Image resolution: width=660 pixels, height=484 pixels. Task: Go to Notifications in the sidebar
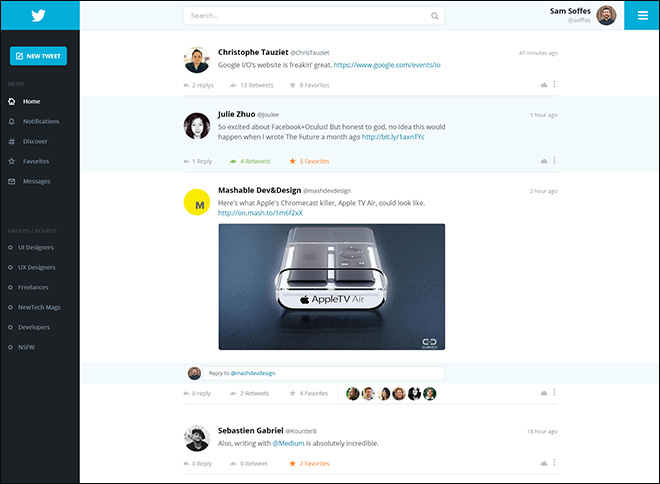pos(41,121)
